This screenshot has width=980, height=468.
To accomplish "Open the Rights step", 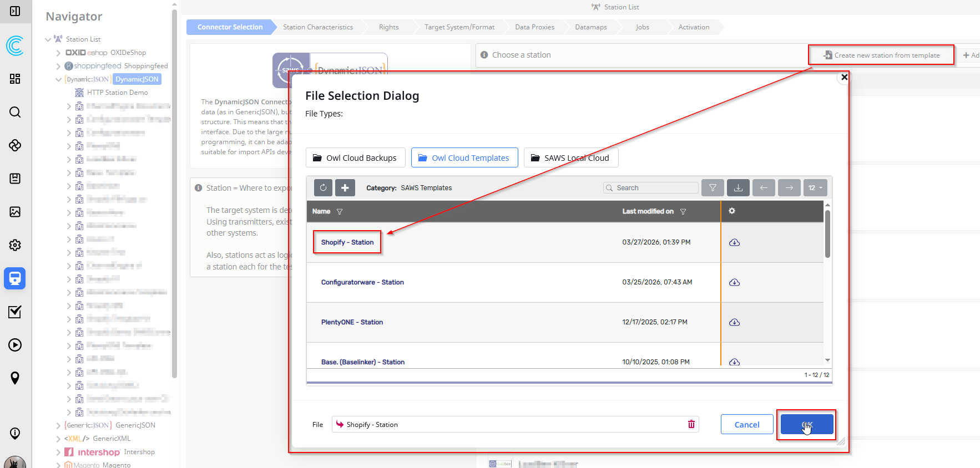I will pyautogui.click(x=388, y=27).
